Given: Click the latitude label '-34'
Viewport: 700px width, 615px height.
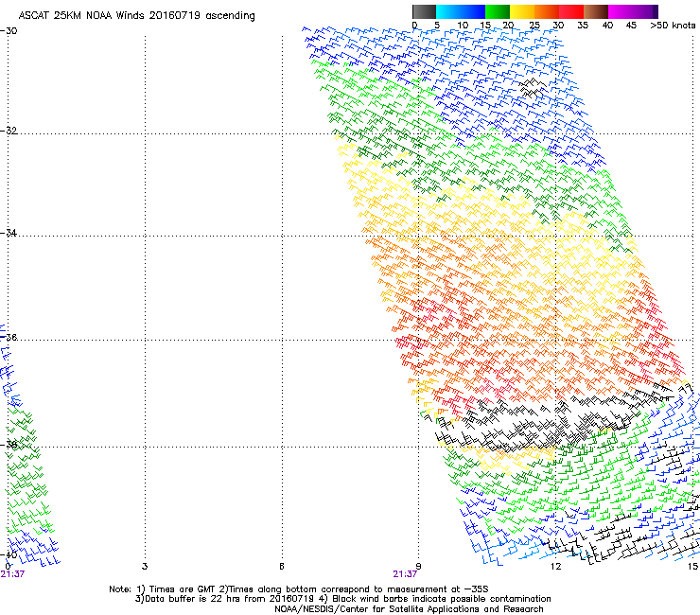Looking at the screenshot, I should coord(9,233).
